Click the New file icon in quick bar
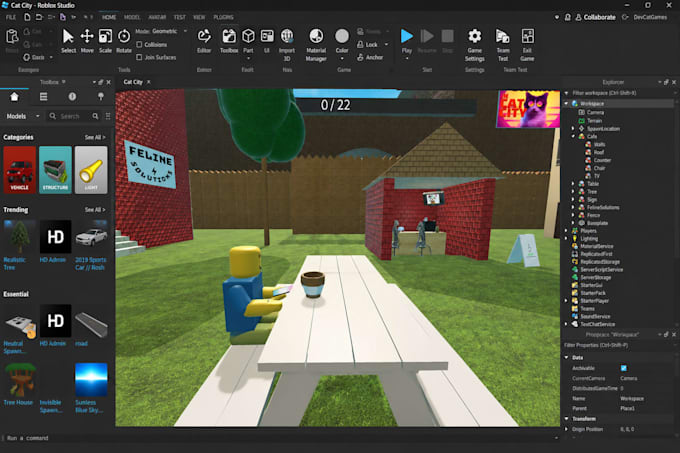The width and height of the screenshot is (680, 453). [x=27, y=17]
